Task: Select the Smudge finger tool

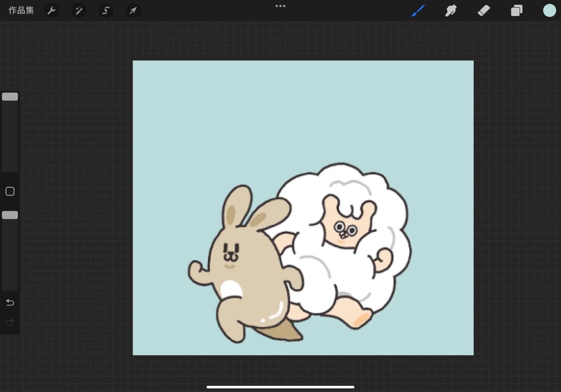Action: tap(451, 11)
